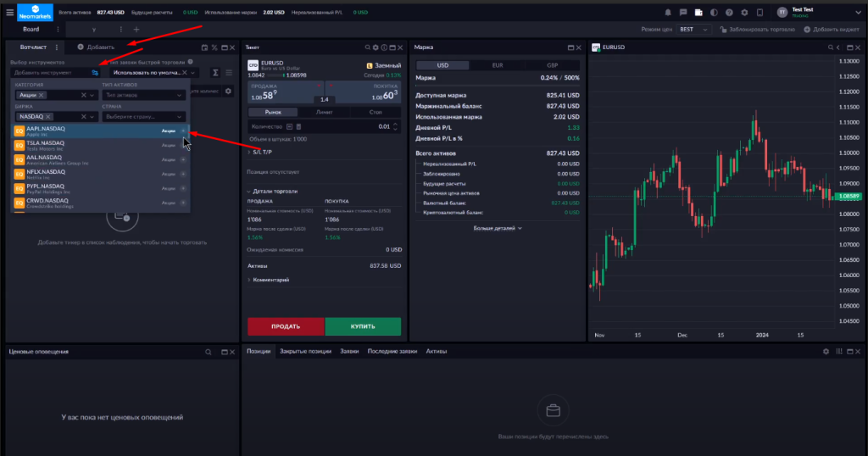The image size is (868, 456).
Task: Open the Board tab options menu dots
Action: (58, 30)
